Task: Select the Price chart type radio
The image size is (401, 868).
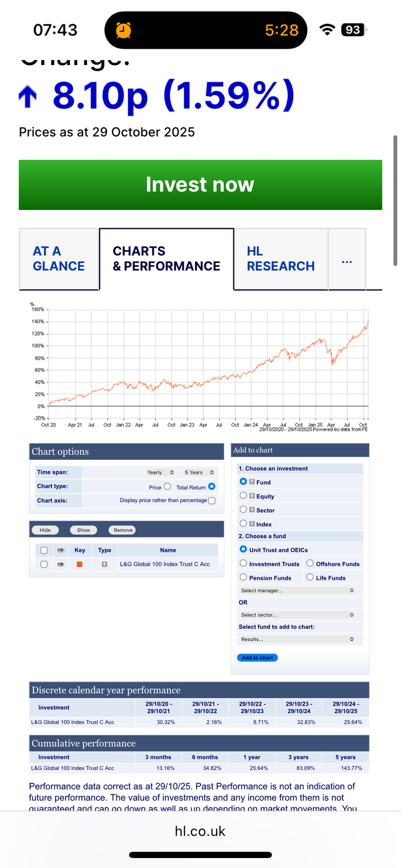Action: 167,487
